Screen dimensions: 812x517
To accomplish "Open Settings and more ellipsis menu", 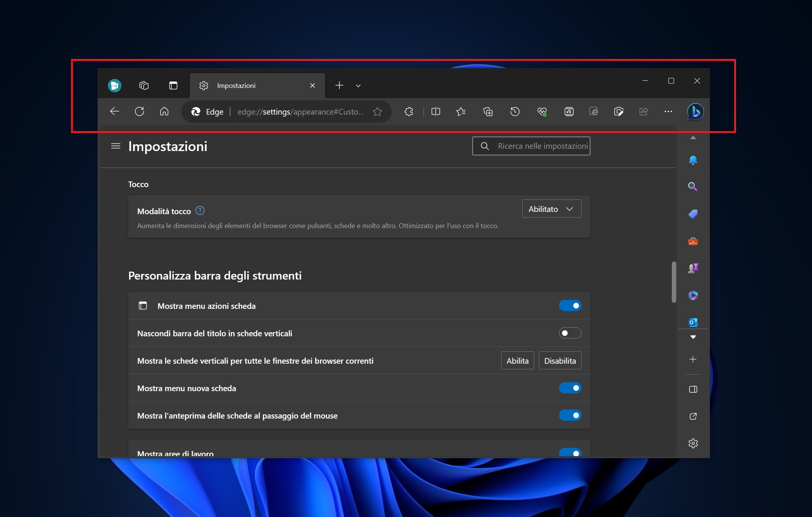I will [x=668, y=111].
